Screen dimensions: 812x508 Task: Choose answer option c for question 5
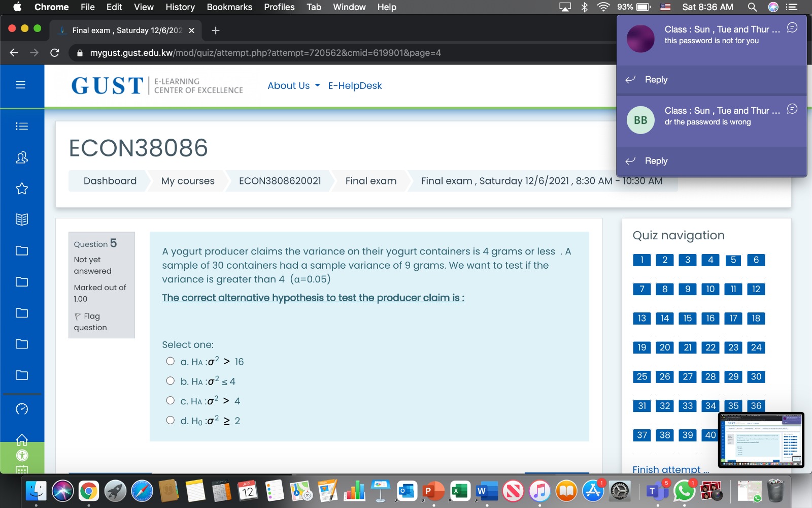[x=171, y=400]
